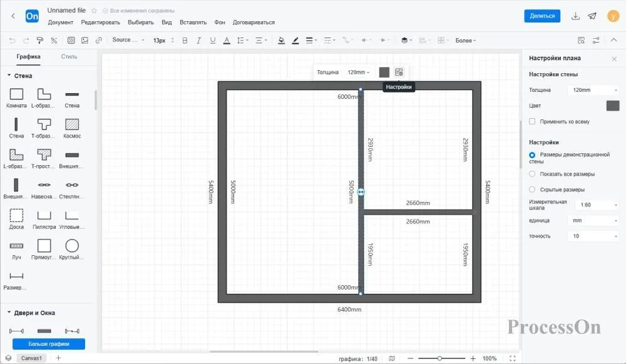626x364 pixels.
Task: Insert a hyperlink with the link icon
Action: click(x=99, y=40)
